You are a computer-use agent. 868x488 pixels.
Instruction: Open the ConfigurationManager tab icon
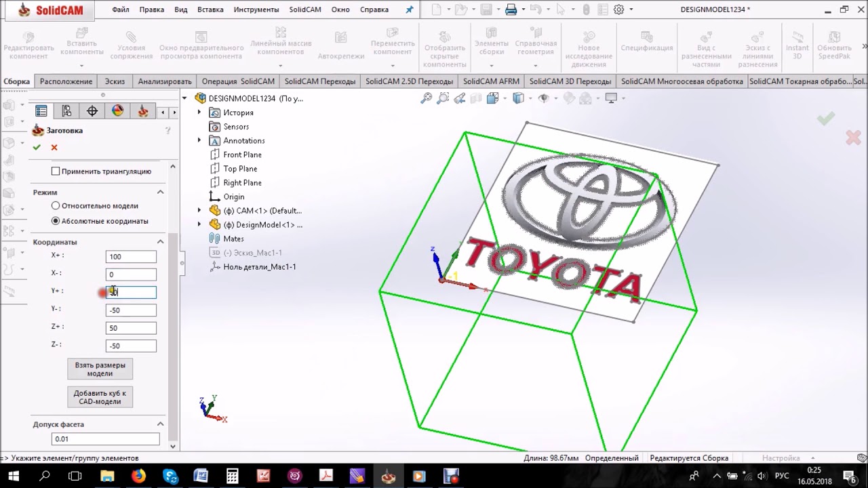pos(66,111)
